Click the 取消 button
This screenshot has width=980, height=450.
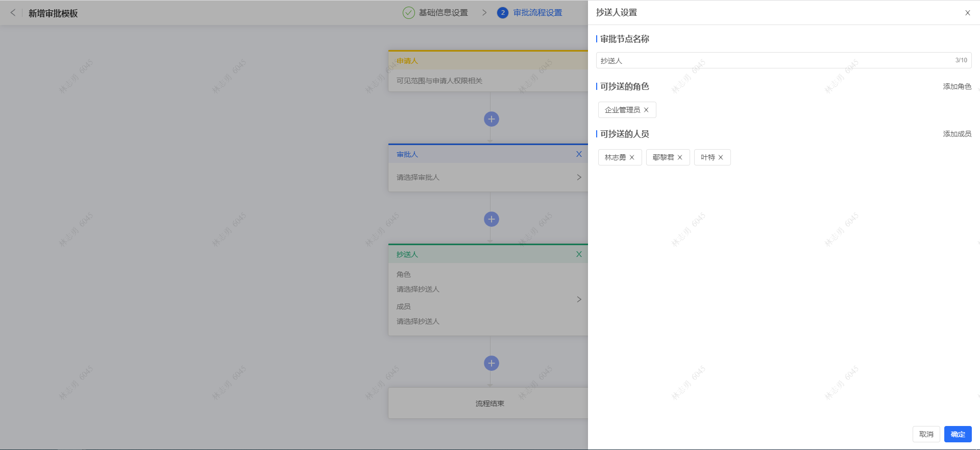point(926,434)
